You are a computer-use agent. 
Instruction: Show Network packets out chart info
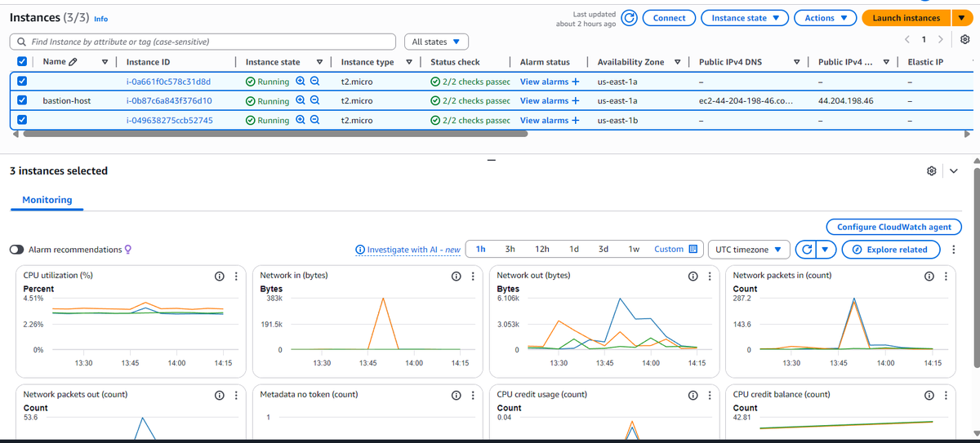click(x=219, y=396)
